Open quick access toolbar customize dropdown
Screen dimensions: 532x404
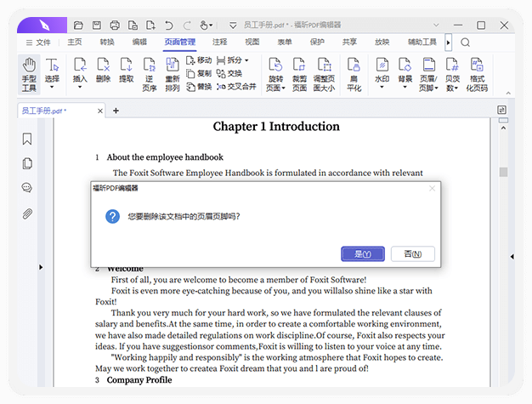233,26
